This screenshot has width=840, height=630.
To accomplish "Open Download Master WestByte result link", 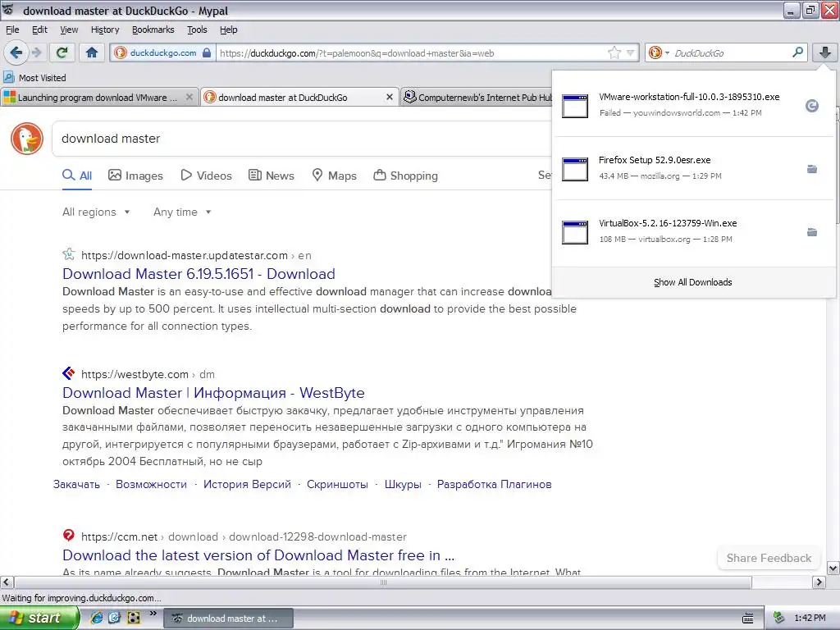I will [213, 393].
